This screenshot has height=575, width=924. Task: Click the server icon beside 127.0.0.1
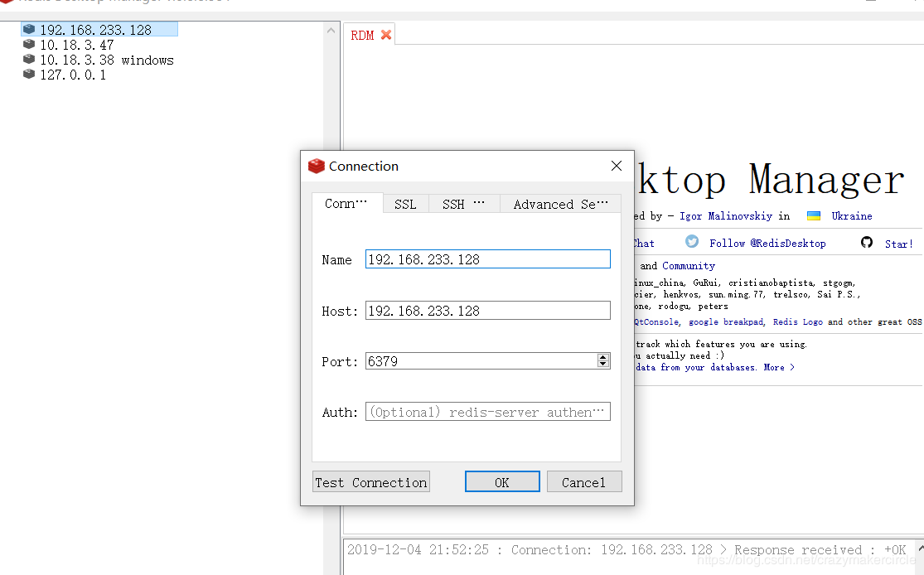[29, 75]
